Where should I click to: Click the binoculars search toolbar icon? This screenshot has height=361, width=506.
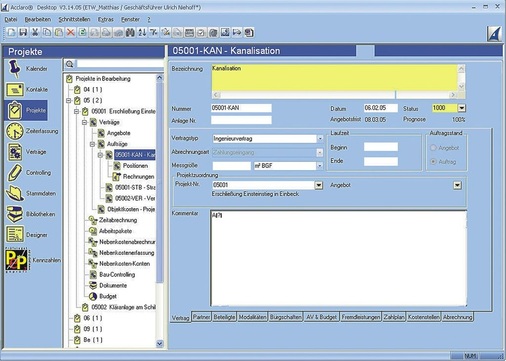130,32
